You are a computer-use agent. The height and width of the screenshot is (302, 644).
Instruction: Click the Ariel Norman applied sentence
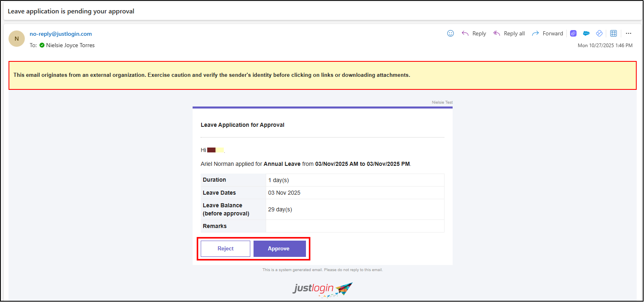[306, 164]
